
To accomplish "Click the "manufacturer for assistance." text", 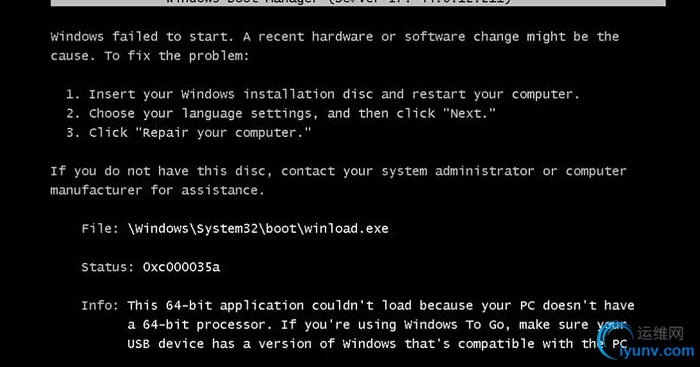I will [x=157, y=190].
